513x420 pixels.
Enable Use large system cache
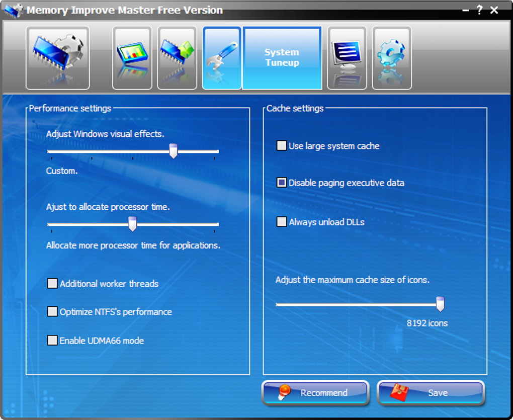281,145
